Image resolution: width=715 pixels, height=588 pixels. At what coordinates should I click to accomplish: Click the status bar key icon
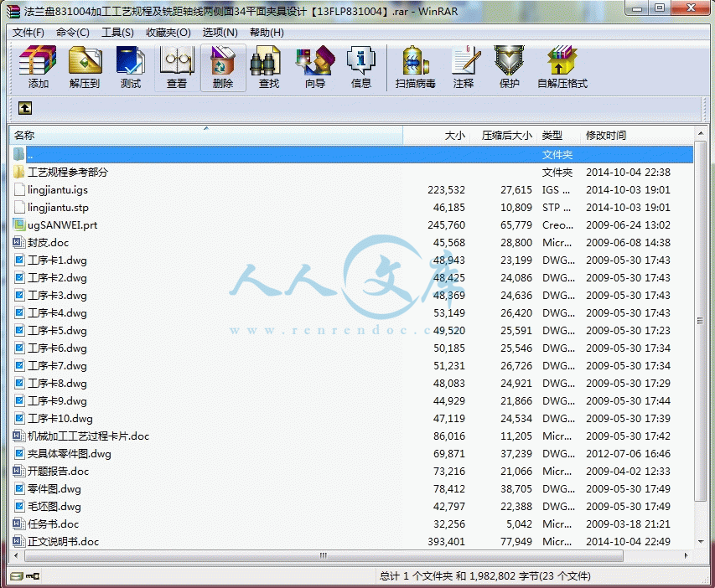coord(33,576)
